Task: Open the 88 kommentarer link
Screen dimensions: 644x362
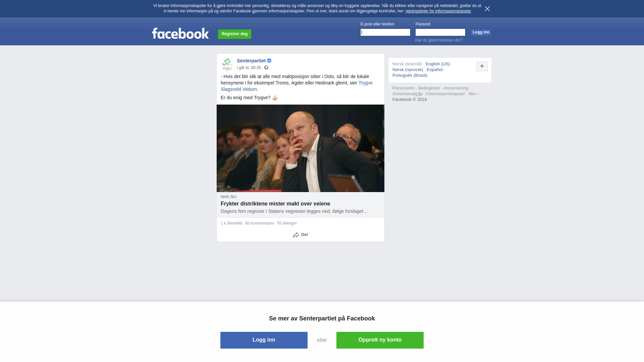Action: 260,223
